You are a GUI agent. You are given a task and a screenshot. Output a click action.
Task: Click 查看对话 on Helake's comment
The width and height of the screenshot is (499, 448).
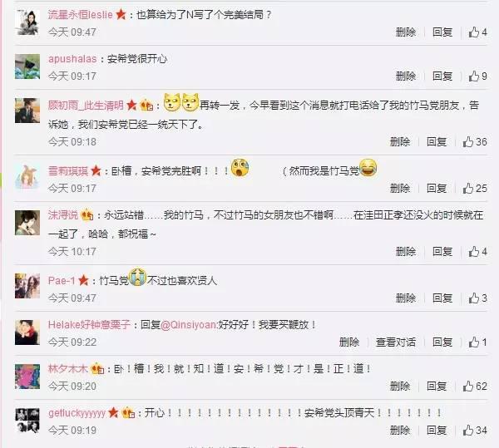tap(396, 342)
